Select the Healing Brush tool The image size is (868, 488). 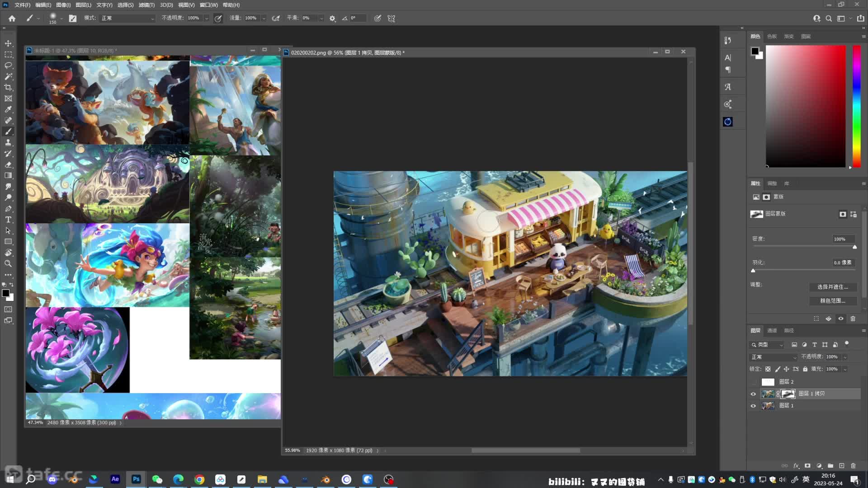point(8,120)
